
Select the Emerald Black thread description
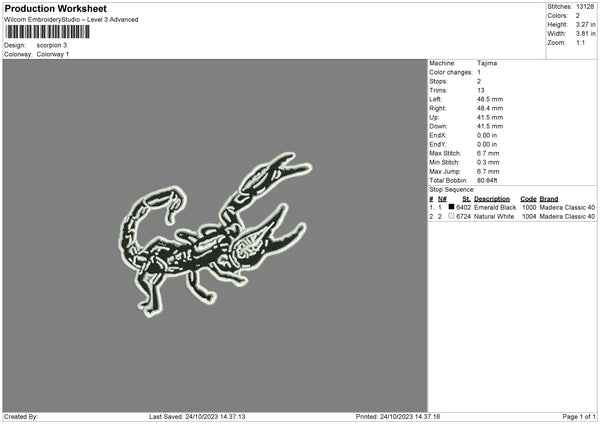pyautogui.click(x=495, y=207)
